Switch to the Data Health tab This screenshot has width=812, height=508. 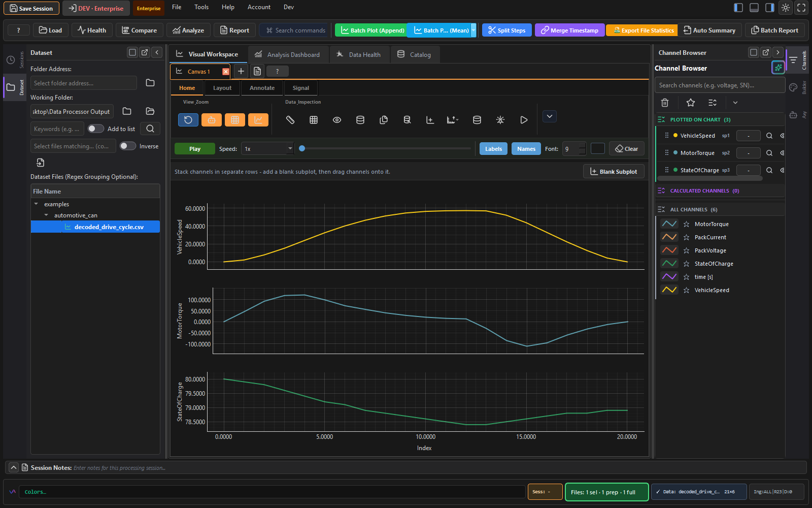358,54
